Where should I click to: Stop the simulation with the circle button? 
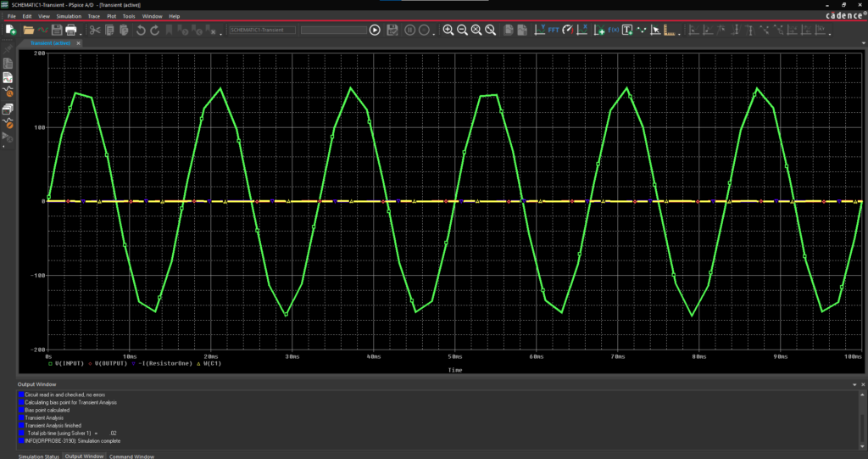[424, 30]
